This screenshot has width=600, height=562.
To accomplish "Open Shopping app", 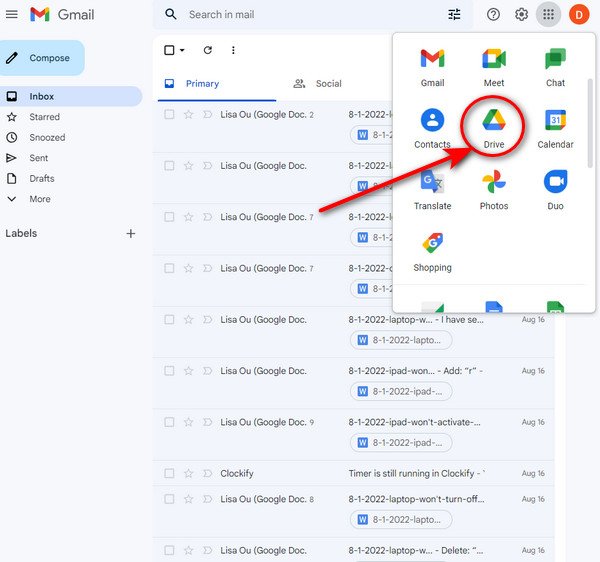I will 432,252.
